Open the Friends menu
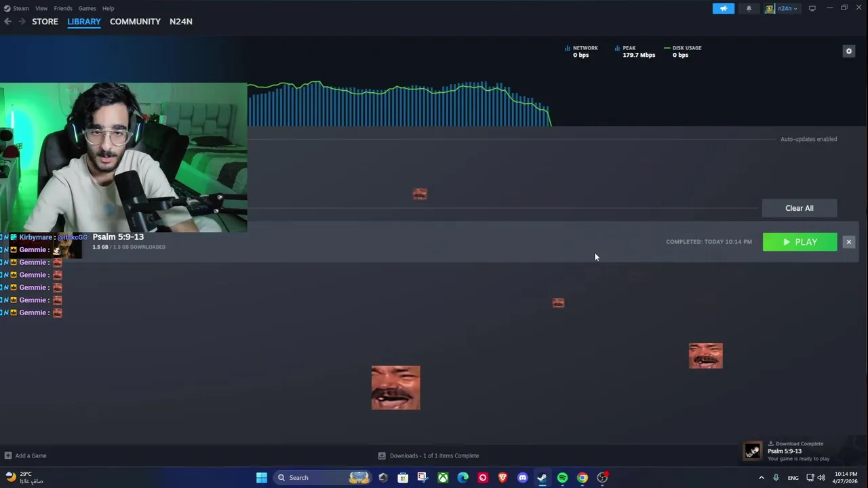This screenshot has width=868, height=488. point(63,8)
